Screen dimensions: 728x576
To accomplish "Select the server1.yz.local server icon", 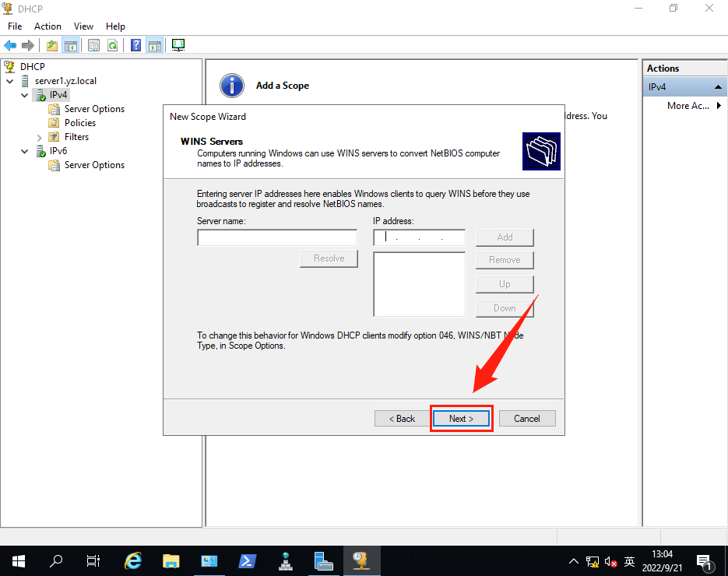I will [x=25, y=81].
